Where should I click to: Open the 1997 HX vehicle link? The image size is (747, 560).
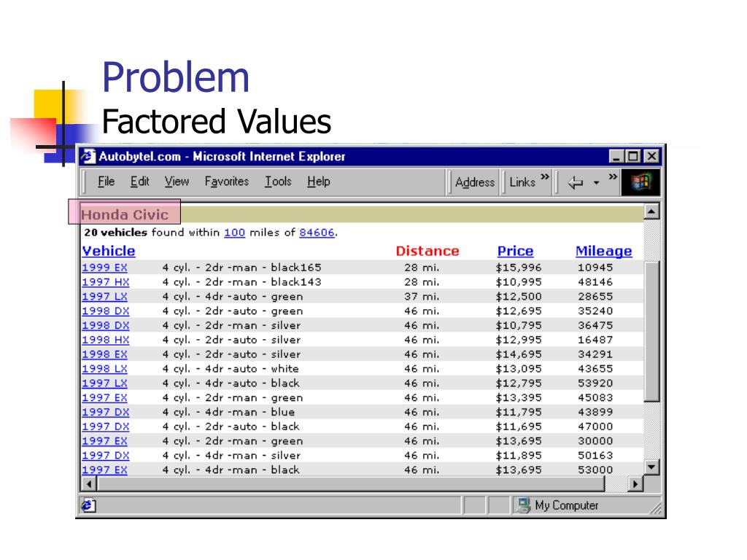105,282
